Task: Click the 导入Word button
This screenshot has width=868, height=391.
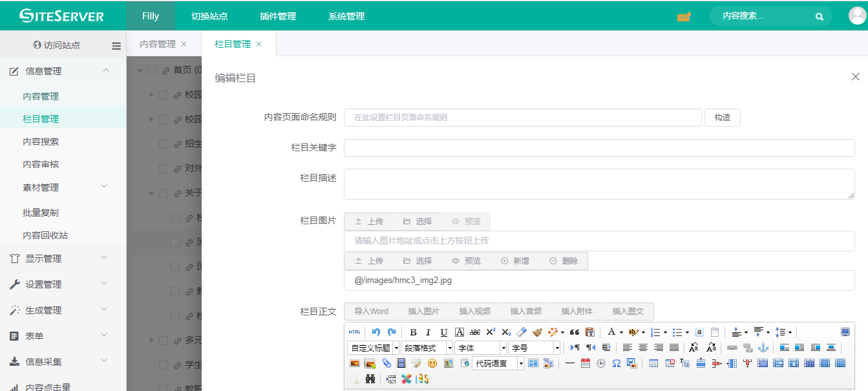Action: [372, 312]
